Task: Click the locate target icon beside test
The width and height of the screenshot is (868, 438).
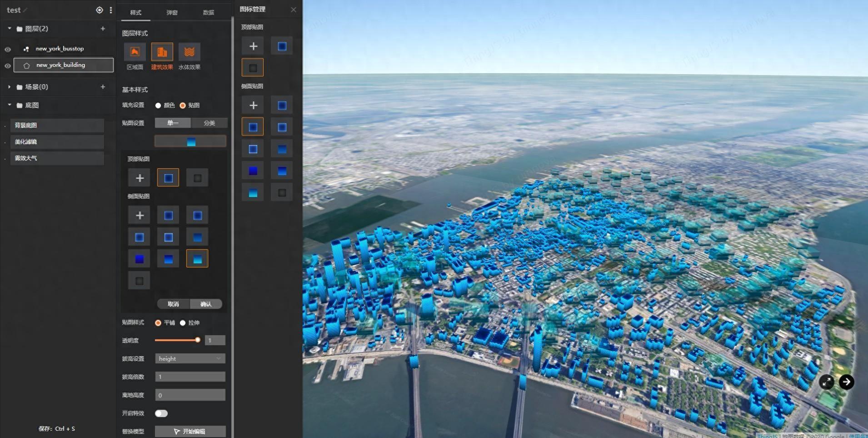Action: click(x=100, y=10)
